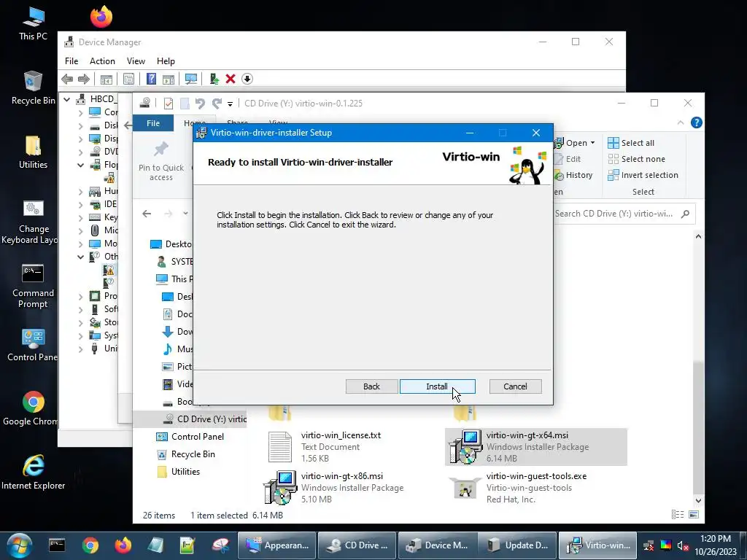
Task: Expand the DVD drives node in Device Manager
Action: (x=80, y=152)
